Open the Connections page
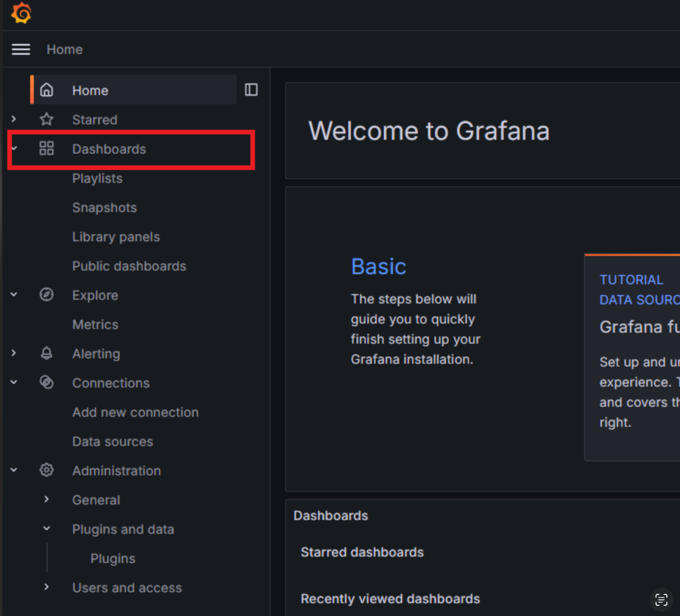The image size is (680, 616). tap(111, 383)
